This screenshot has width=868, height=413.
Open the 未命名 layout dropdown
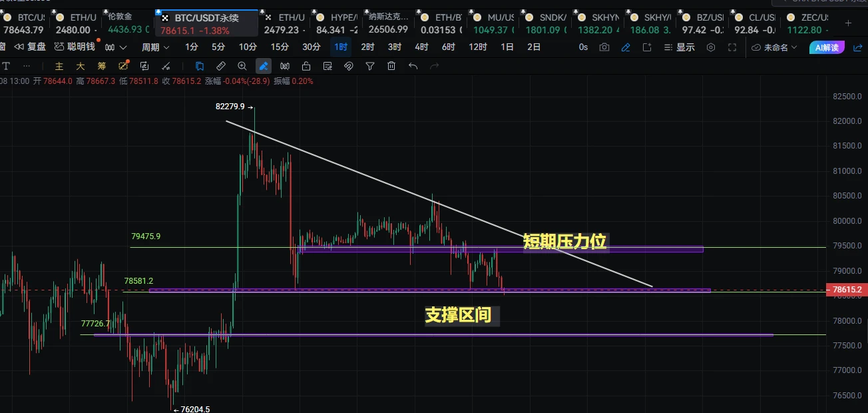click(x=775, y=47)
